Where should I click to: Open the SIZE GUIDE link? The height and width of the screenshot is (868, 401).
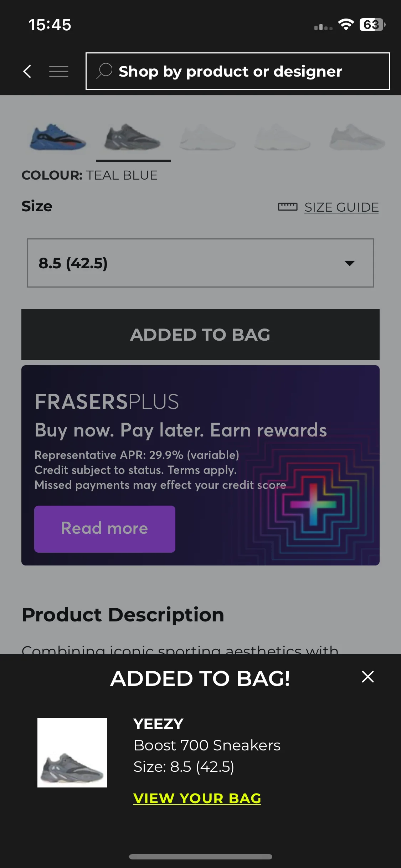click(x=341, y=207)
